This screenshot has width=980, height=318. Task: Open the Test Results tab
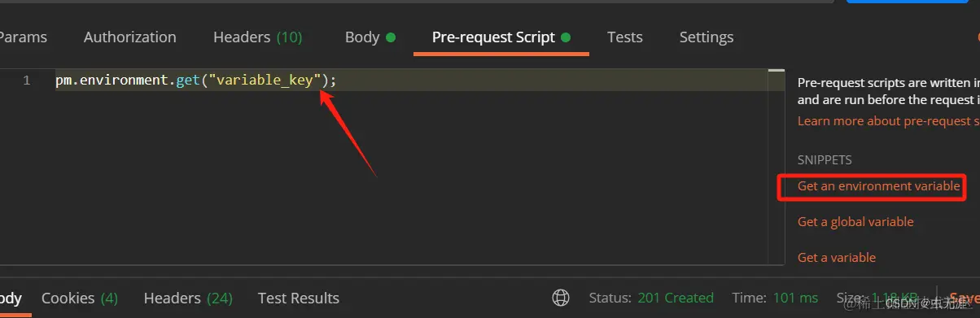pyautogui.click(x=298, y=298)
